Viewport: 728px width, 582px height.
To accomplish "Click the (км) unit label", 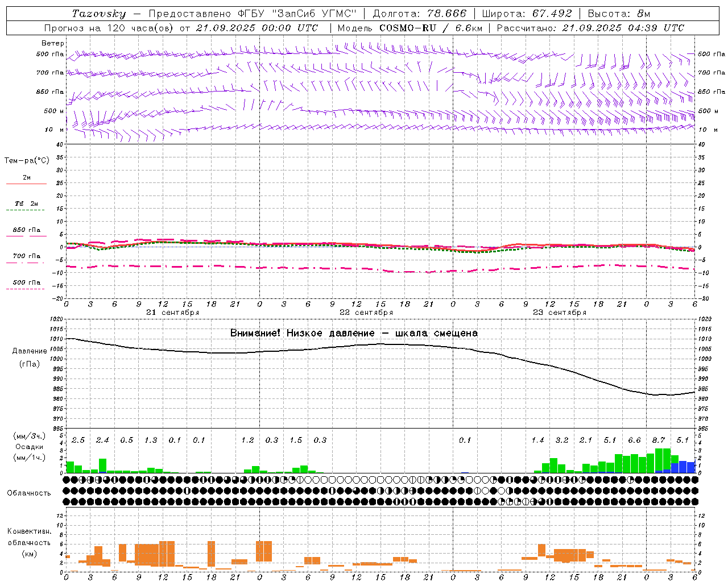I will (x=29, y=554).
